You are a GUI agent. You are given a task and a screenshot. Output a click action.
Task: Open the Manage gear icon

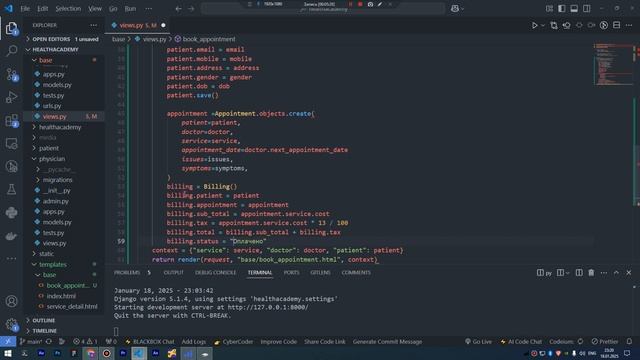click(11, 325)
